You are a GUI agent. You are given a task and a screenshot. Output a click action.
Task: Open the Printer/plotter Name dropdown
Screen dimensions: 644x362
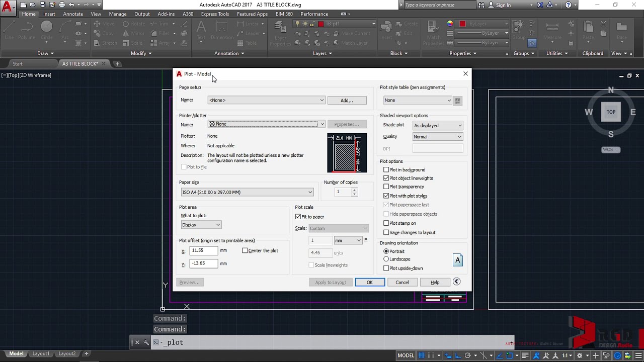tap(266, 124)
